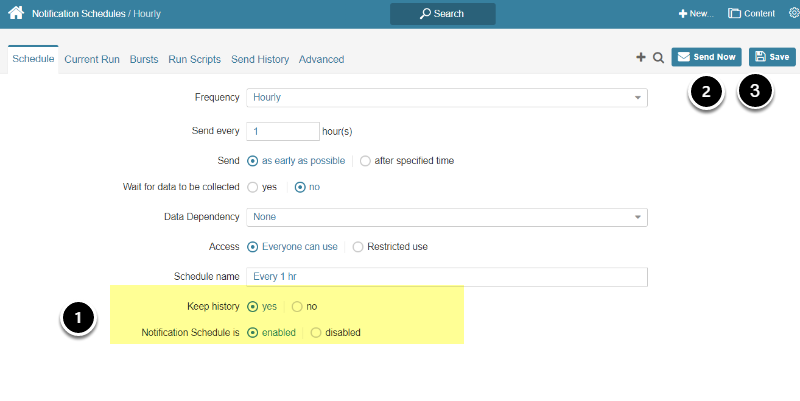Image resolution: width=800 pixels, height=401 pixels.
Task: Open the Send History tab
Action: [x=261, y=59]
